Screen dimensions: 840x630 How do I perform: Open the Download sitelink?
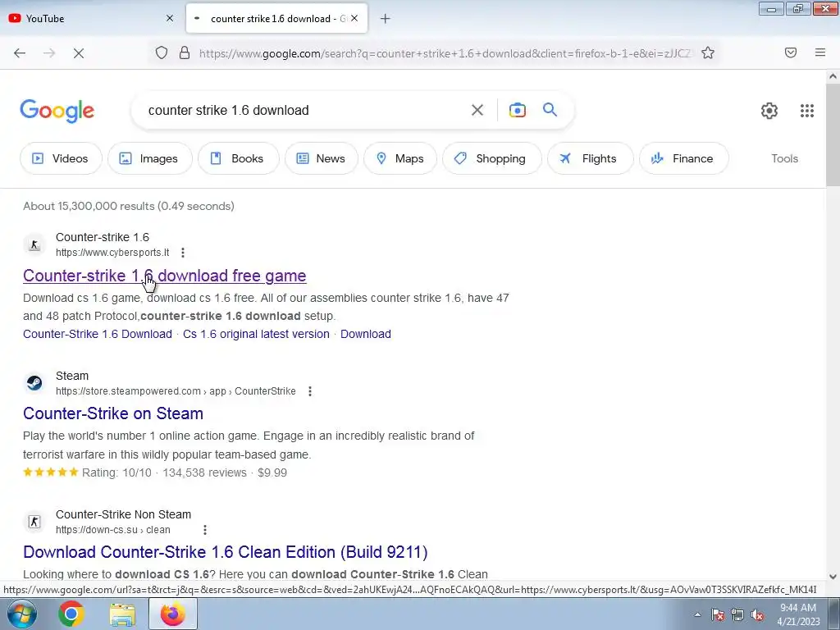(x=365, y=334)
